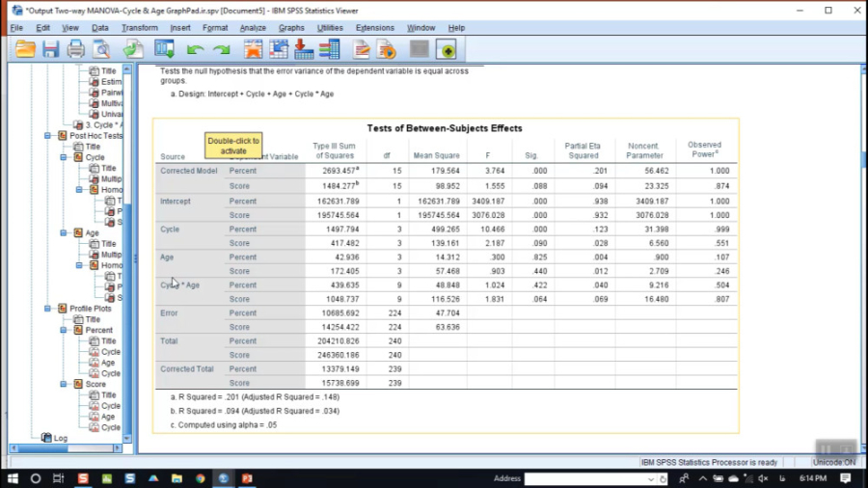This screenshot has height=488, width=868.
Task: Open the File menu
Action: pos(16,28)
